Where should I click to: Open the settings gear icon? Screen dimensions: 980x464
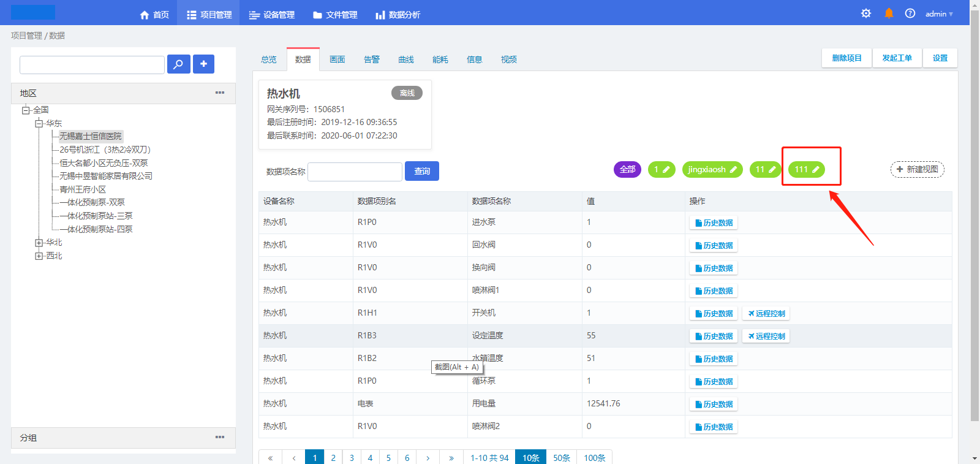[x=866, y=13]
